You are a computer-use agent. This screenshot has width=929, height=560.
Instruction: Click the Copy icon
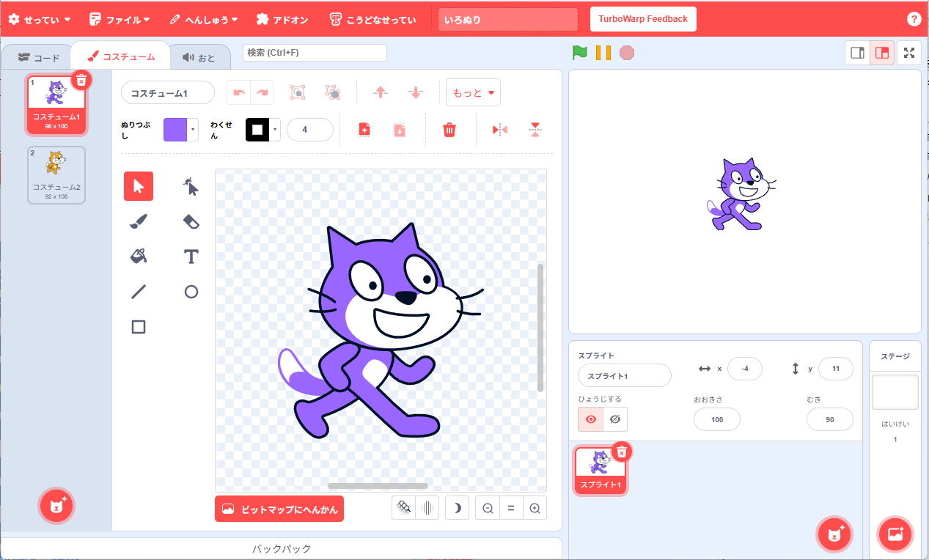364,130
